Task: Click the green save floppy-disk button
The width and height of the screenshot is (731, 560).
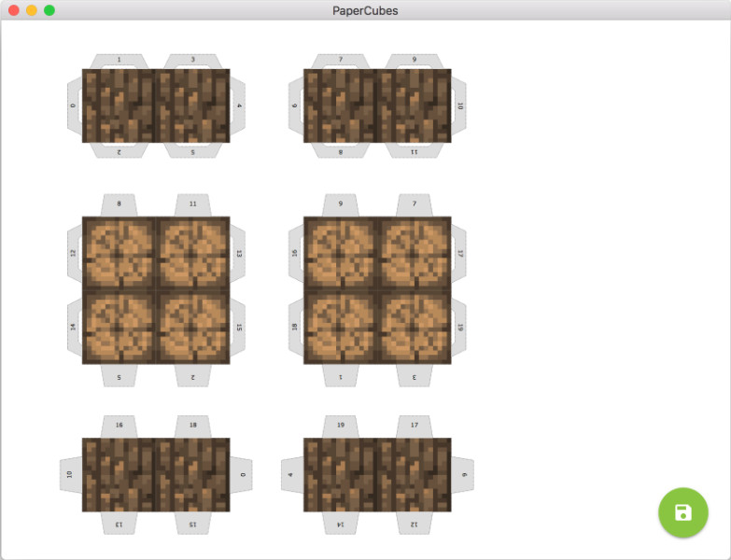Action: (683, 512)
